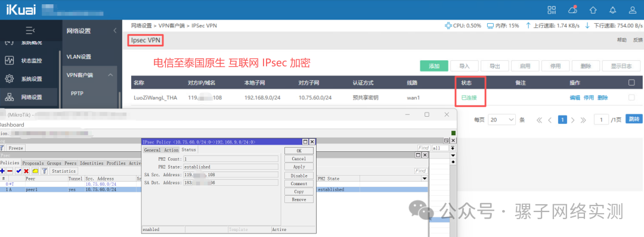644x237 pixels.
Task: Open the QR code app grid icon
Action: tap(552, 10)
